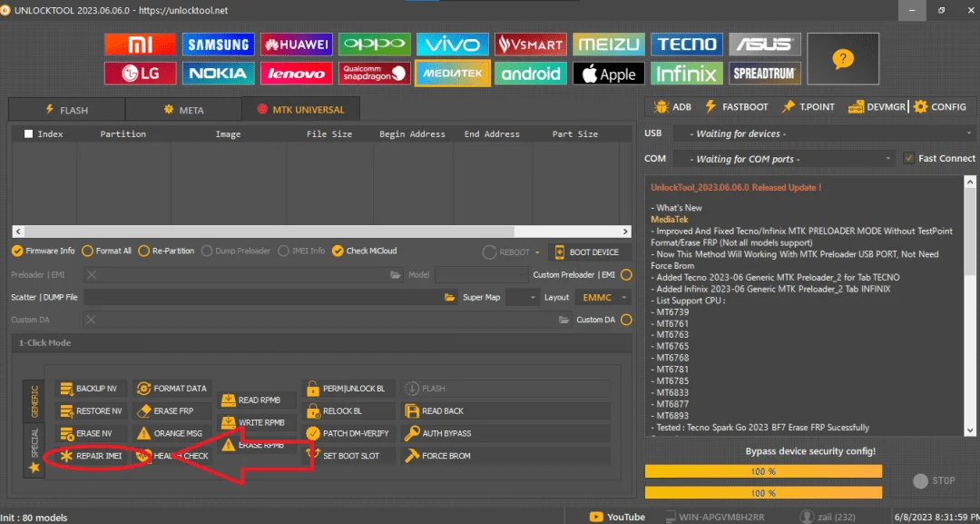Click the ERASE FRP button
The image size is (980, 524).
point(173,410)
